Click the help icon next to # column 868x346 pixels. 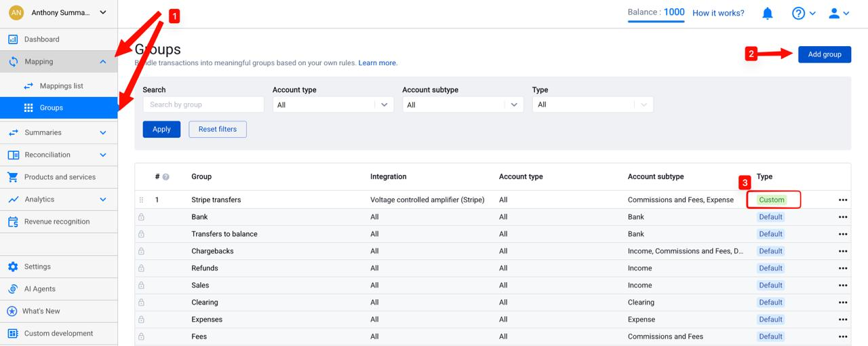[165, 177]
